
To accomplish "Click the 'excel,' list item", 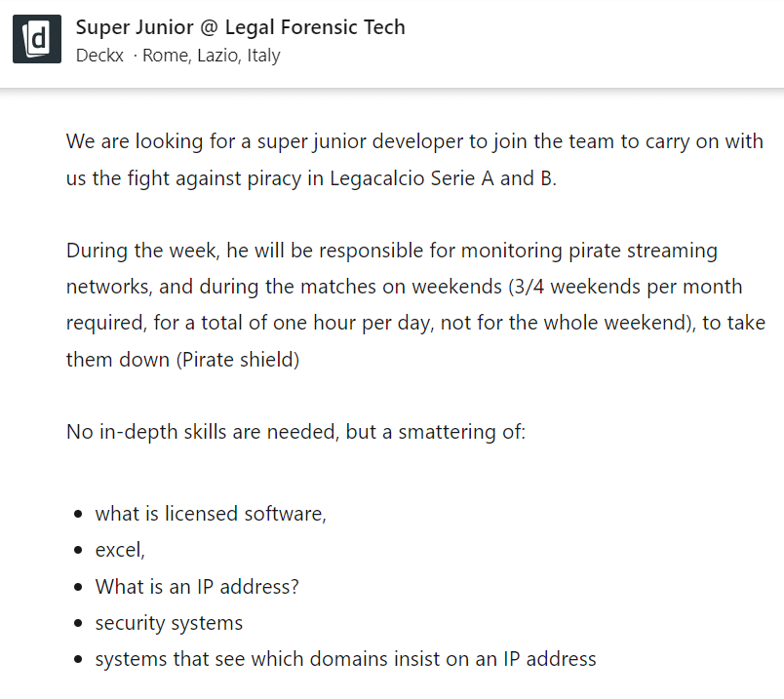I will tap(120, 550).
